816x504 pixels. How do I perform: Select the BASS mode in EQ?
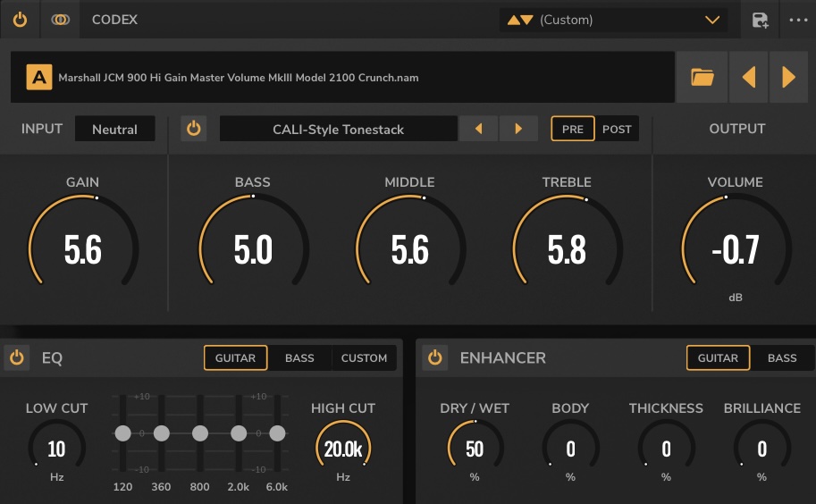coord(299,357)
